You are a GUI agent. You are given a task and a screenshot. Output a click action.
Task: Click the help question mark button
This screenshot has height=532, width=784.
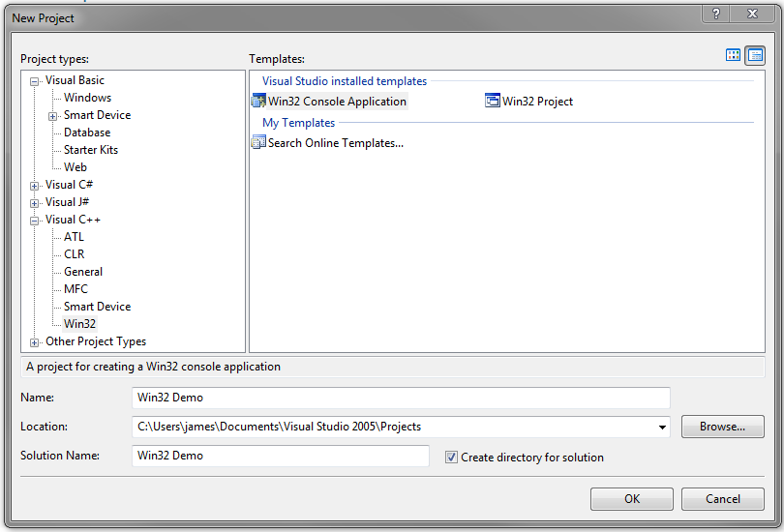pyautogui.click(x=716, y=15)
